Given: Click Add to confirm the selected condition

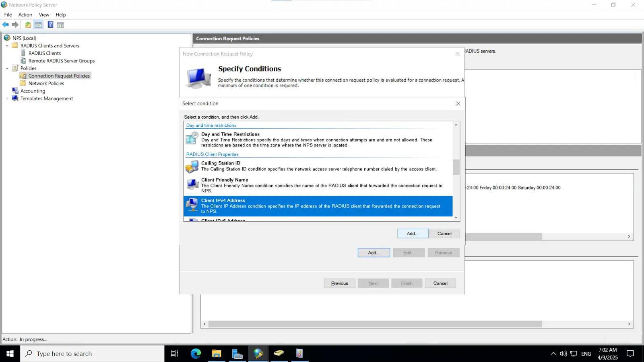Looking at the screenshot, I should pos(412,233).
